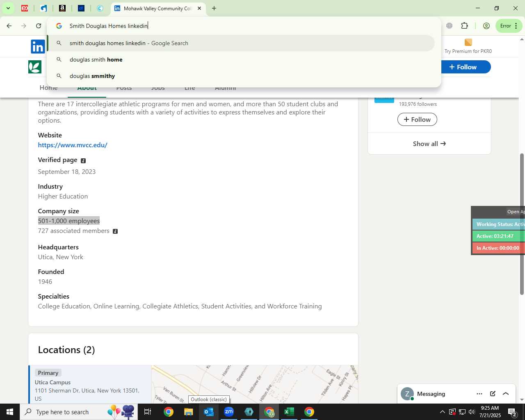Show hidden system tray icons
Image resolution: width=525 pixels, height=420 pixels.
(x=442, y=412)
